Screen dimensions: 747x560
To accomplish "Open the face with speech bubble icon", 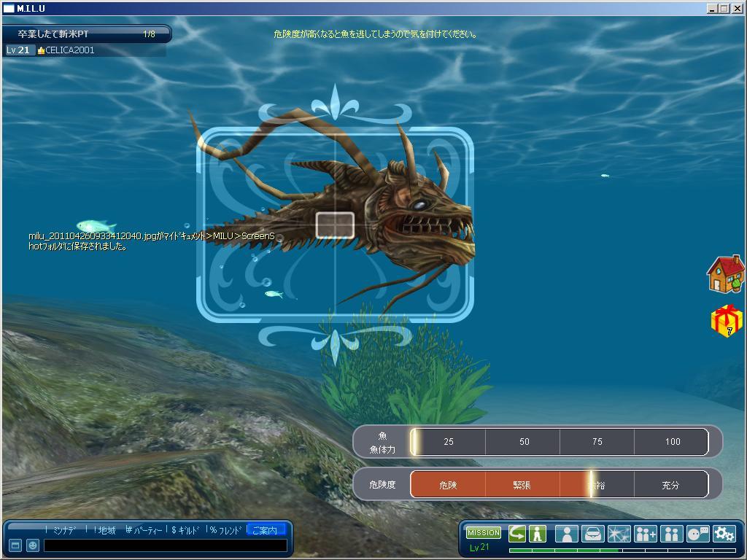I will point(697,534).
